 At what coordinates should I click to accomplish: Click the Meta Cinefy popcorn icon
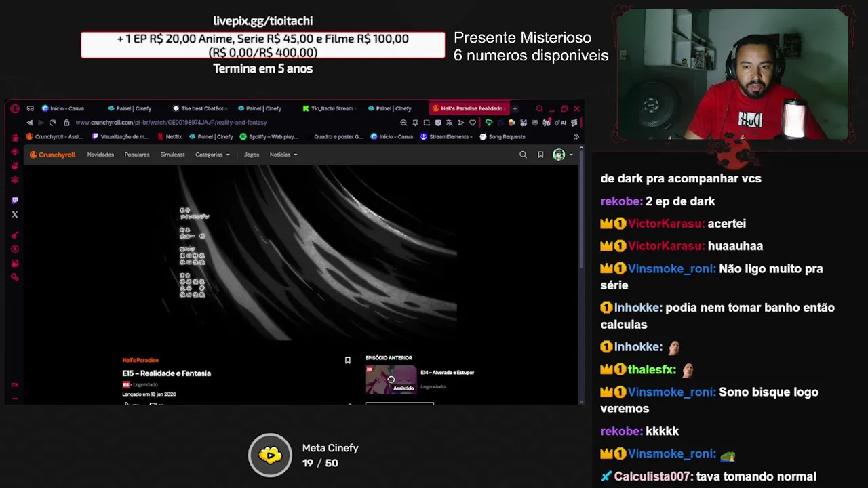click(270, 455)
